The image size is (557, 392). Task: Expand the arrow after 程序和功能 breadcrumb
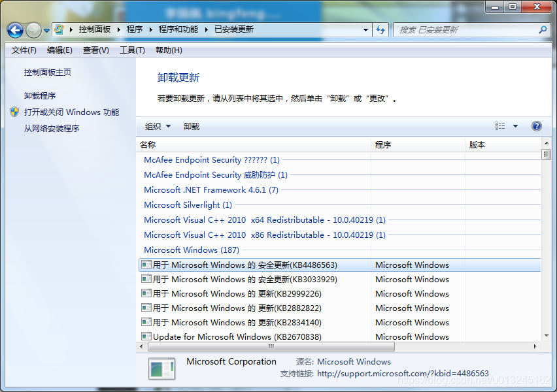click(206, 30)
